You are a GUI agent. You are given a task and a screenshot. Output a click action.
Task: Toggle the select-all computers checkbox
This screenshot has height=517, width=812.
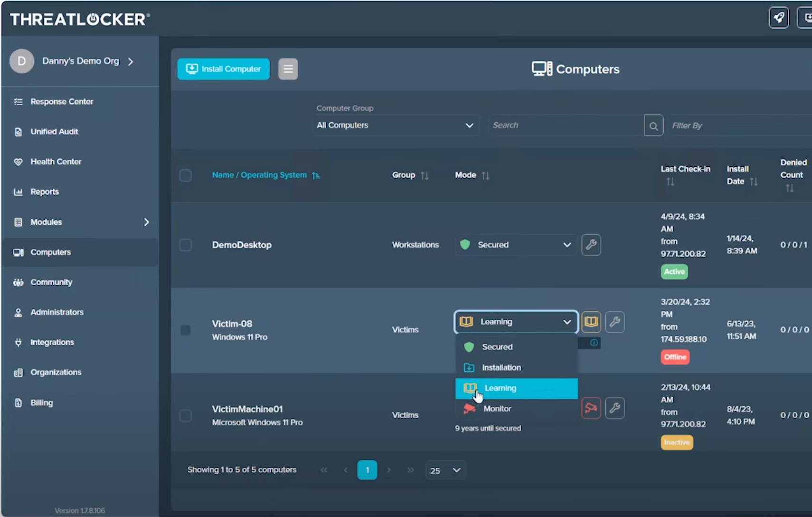(186, 175)
